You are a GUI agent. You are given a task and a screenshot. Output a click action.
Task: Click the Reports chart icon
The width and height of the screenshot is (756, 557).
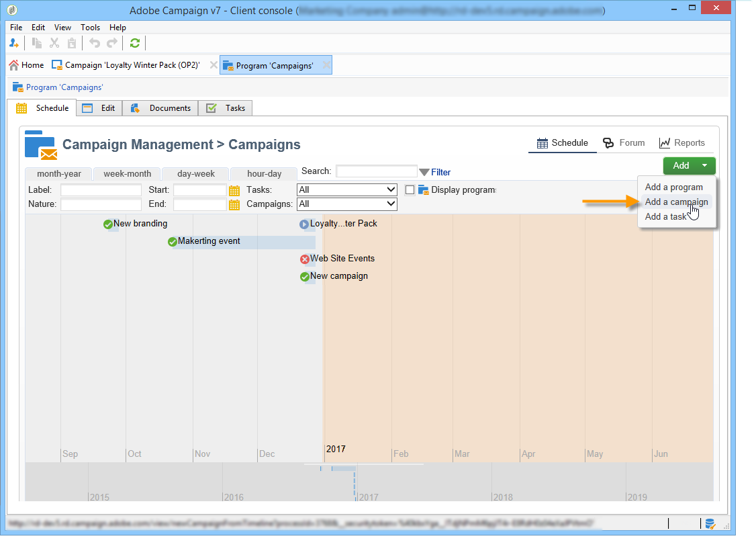(665, 143)
